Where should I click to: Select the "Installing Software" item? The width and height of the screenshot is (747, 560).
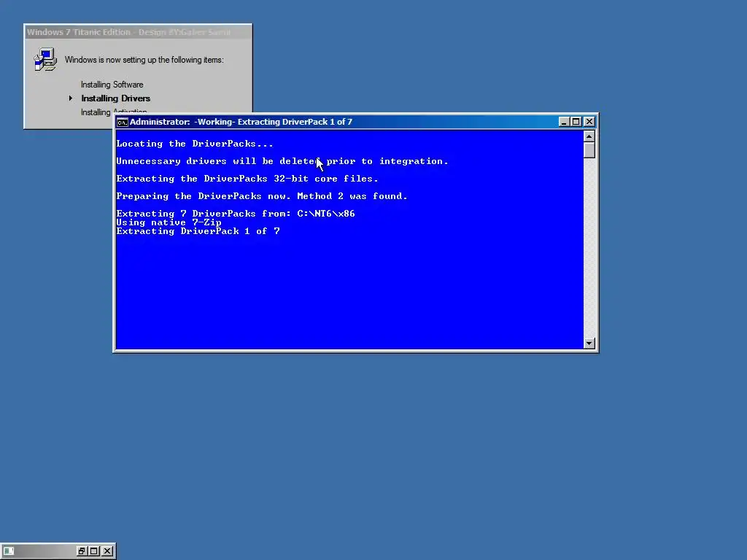pyautogui.click(x=112, y=85)
